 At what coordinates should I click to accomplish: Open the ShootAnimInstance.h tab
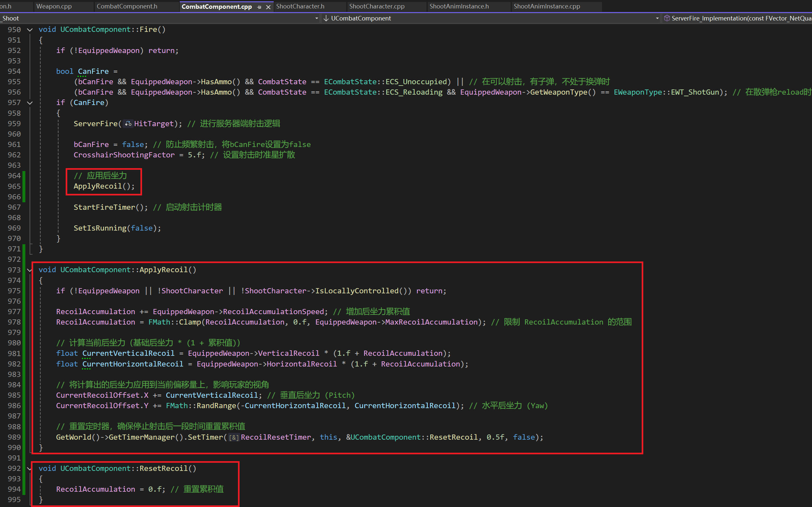(459, 7)
